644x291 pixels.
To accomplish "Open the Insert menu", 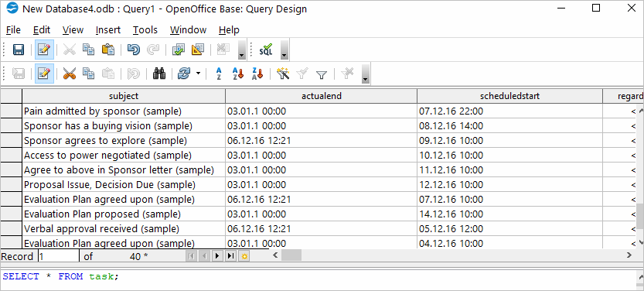I will coord(108,30).
